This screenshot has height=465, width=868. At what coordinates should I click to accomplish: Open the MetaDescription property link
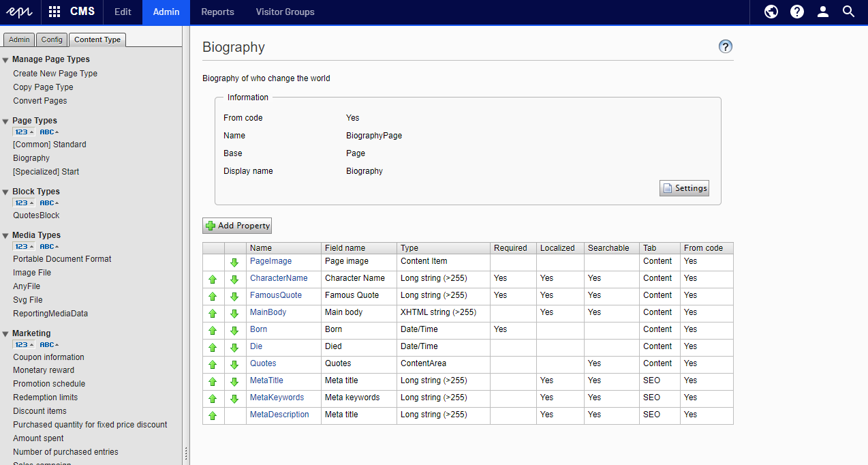click(x=279, y=415)
